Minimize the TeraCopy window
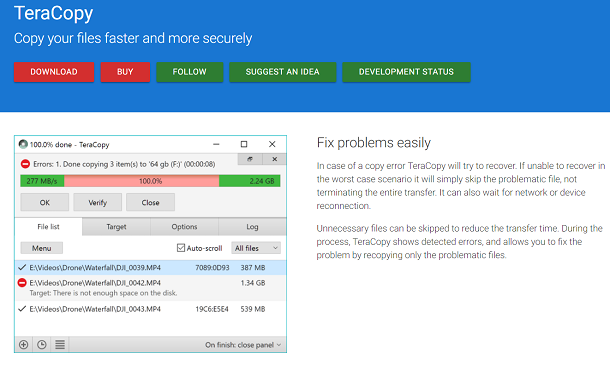Viewport: 610px width, 370px height. pos(216,144)
